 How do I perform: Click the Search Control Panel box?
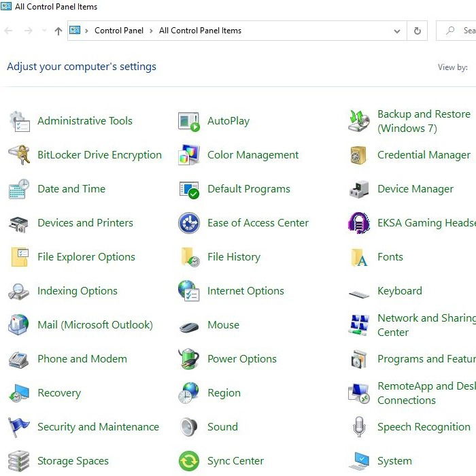click(456, 31)
